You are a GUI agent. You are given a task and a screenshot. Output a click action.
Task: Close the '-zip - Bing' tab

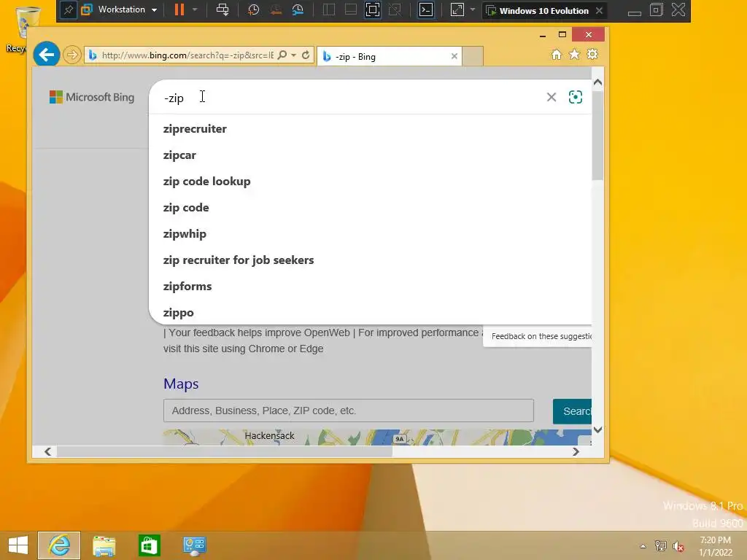[x=454, y=56]
